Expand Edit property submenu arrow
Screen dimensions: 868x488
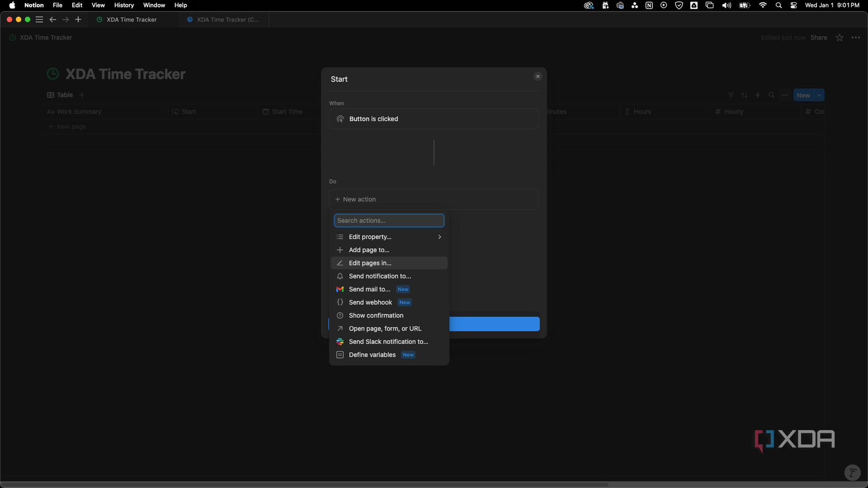coord(439,237)
